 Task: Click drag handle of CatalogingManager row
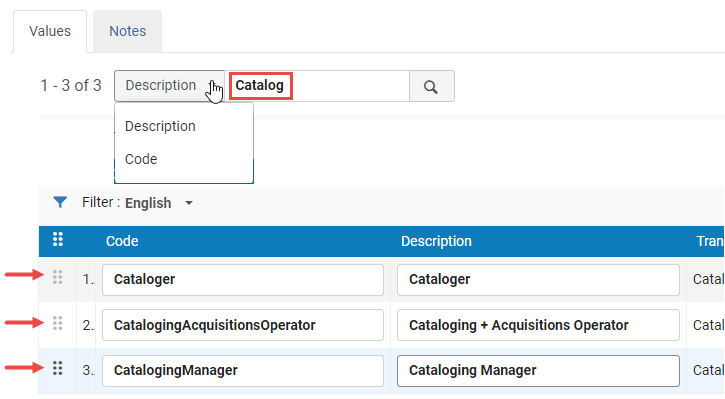click(x=57, y=368)
